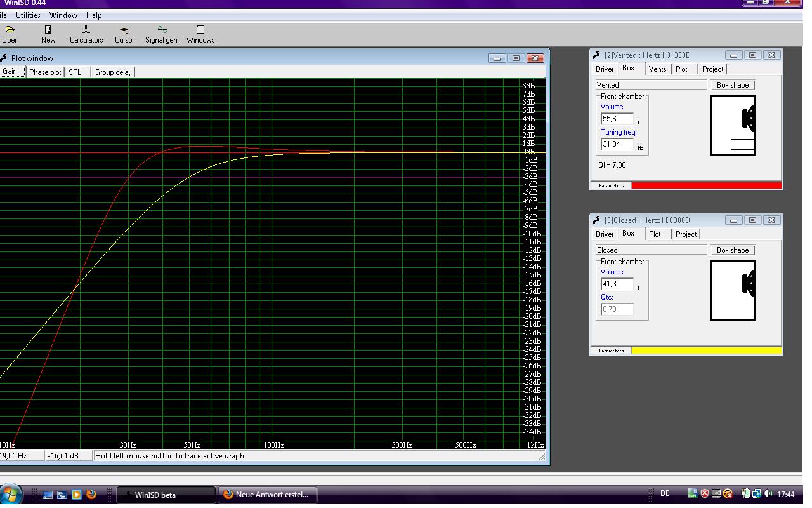Show the Group delay tab
The height and width of the screenshot is (508, 812).
(114, 72)
